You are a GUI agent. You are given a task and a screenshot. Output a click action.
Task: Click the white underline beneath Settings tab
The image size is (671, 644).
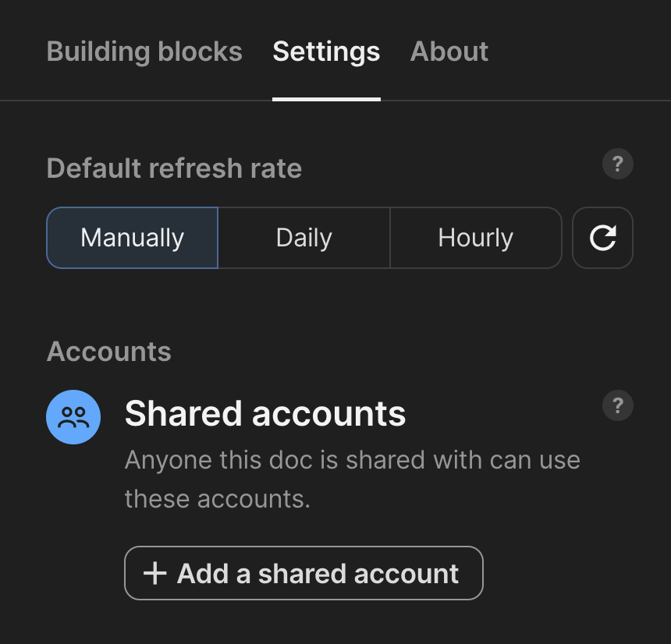click(x=326, y=99)
